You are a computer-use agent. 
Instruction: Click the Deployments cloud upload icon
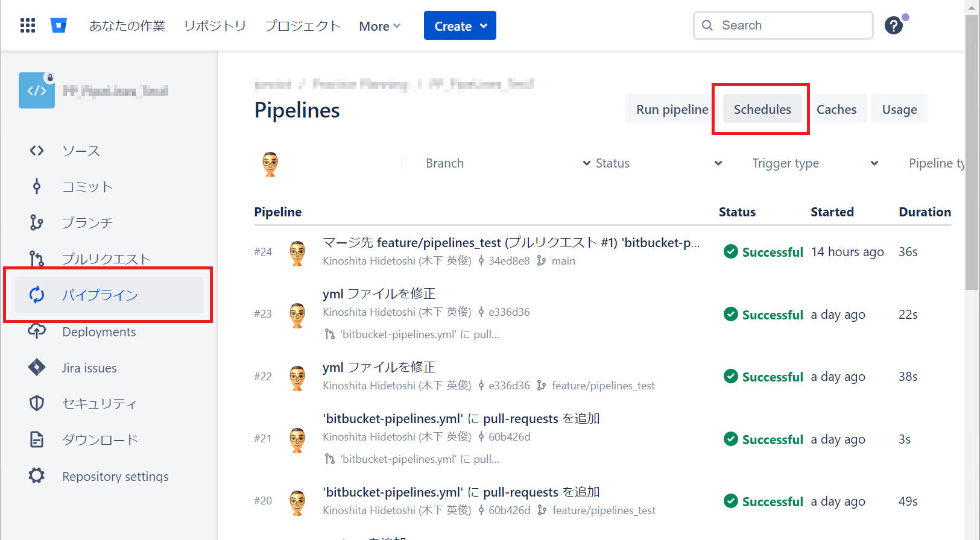[x=37, y=331]
